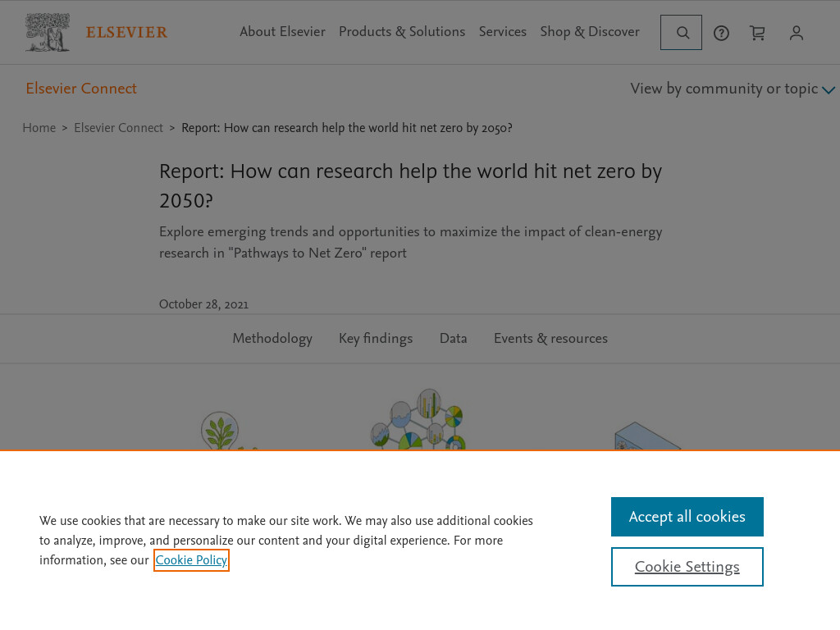Click the current breadcrumb report title
840x630 pixels.
pyautogui.click(x=347, y=128)
